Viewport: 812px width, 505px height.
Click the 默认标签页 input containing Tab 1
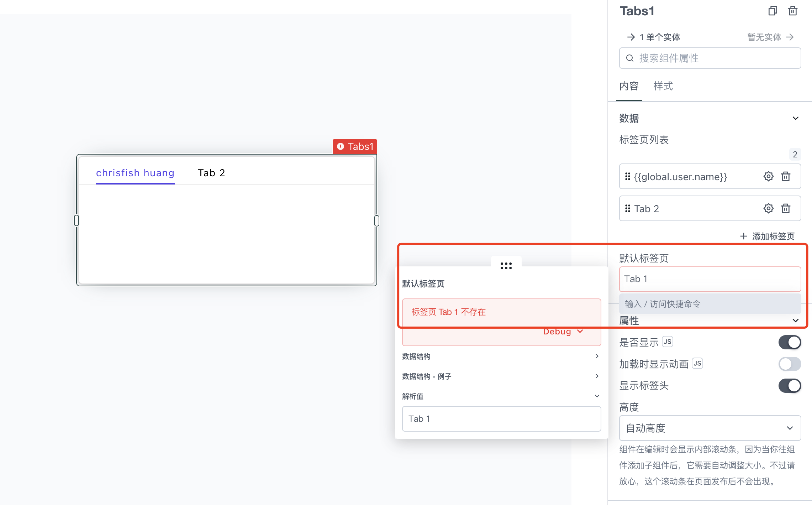[x=710, y=279]
